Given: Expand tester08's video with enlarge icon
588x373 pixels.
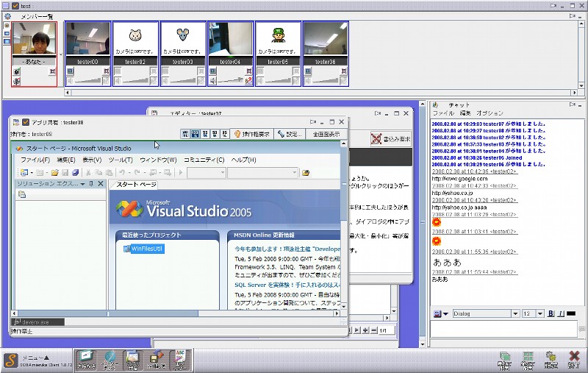Looking at the screenshot, I should click(106, 71).
